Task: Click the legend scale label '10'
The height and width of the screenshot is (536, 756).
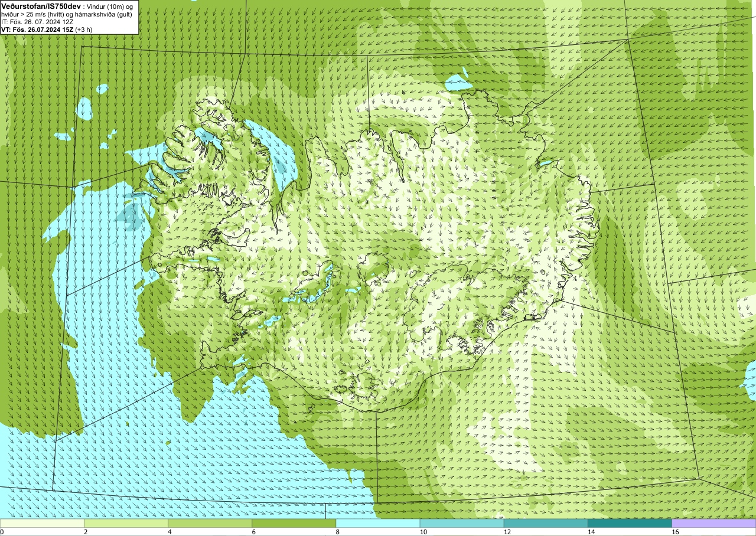Action: click(x=423, y=532)
